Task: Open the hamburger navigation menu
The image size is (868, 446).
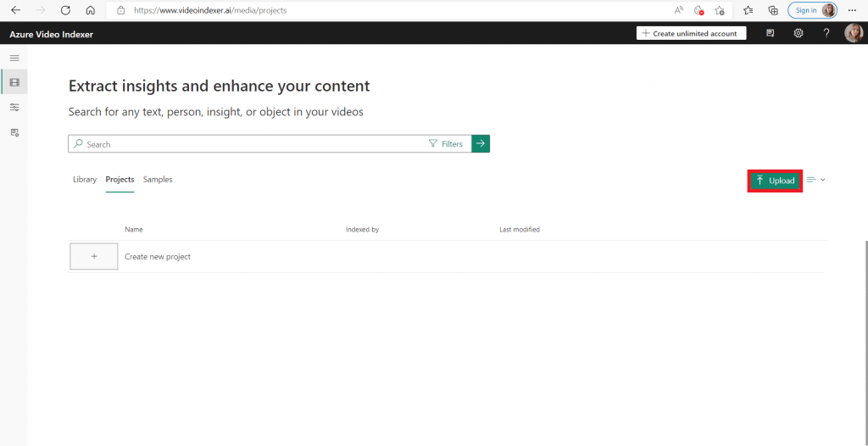Action: point(14,58)
